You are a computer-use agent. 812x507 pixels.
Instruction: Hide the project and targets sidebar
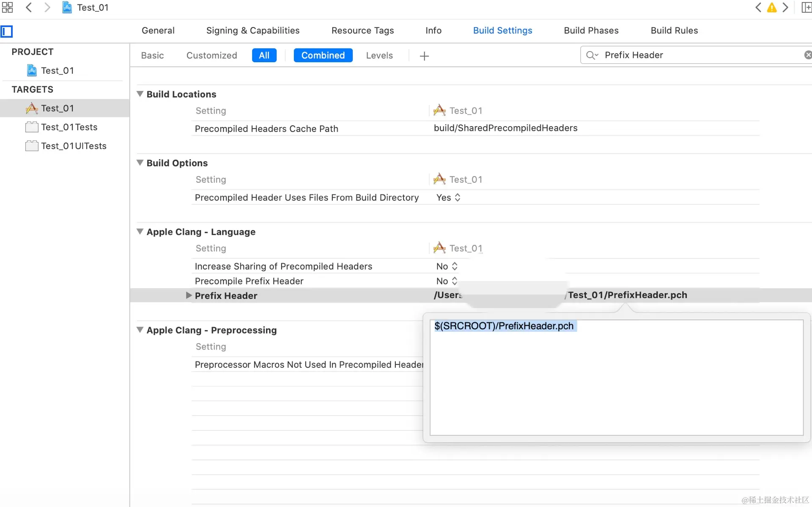7,31
